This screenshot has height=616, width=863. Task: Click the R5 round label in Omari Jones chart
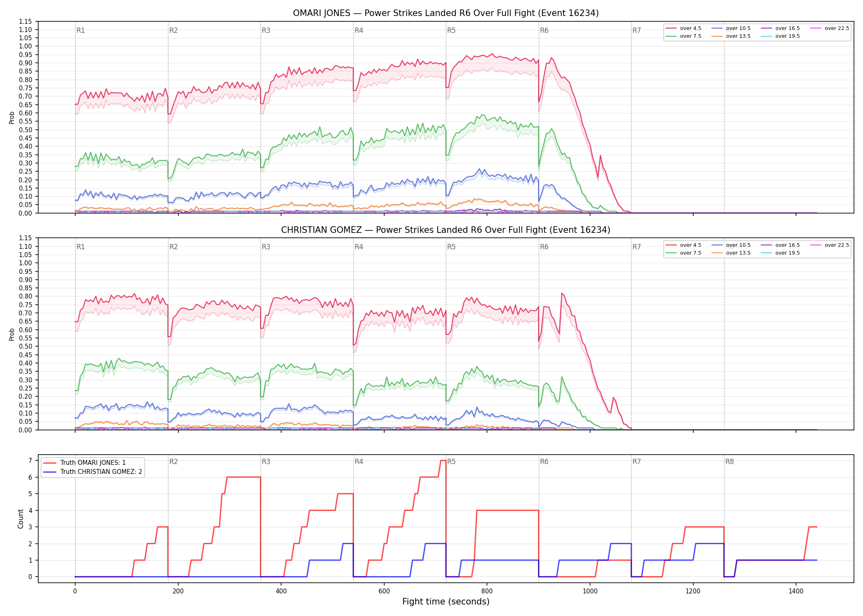click(451, 30)
